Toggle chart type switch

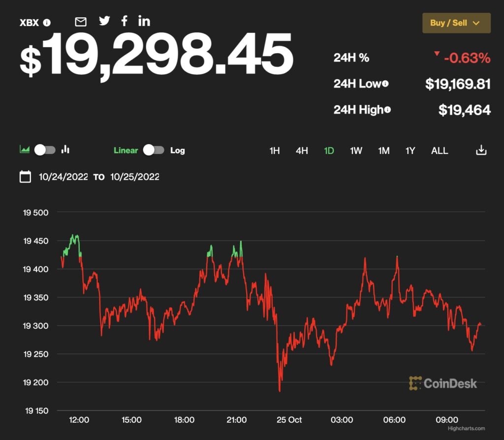point(45,150)
